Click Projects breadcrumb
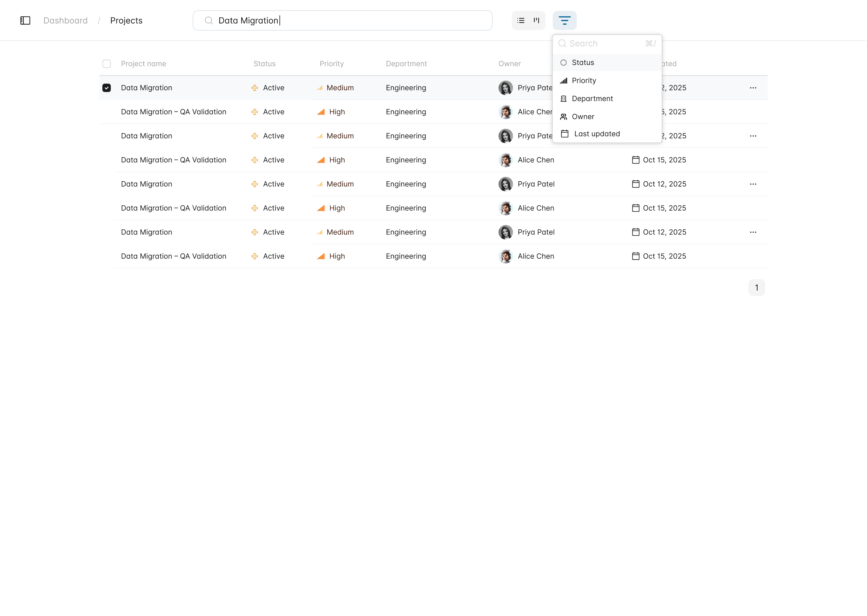The height and width of the screenshot is (616, 867). [x=126, y=21]
